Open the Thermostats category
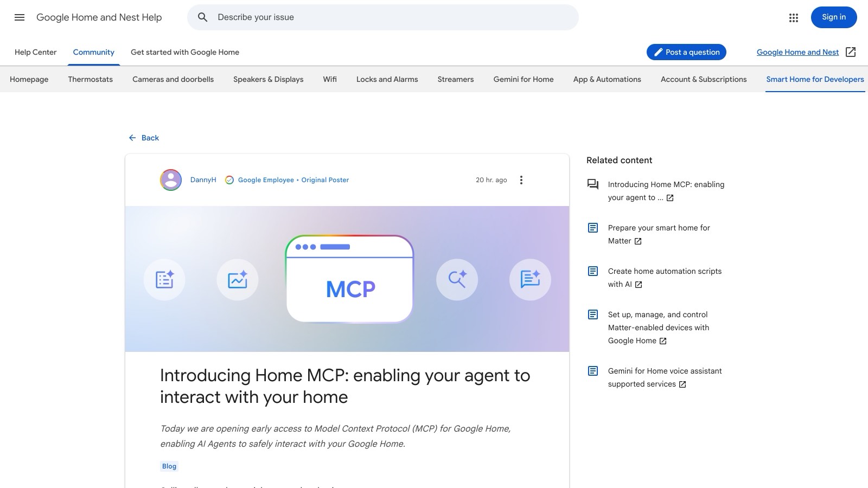The width and height of the screenshot is (868, 488). coord(91,79)
